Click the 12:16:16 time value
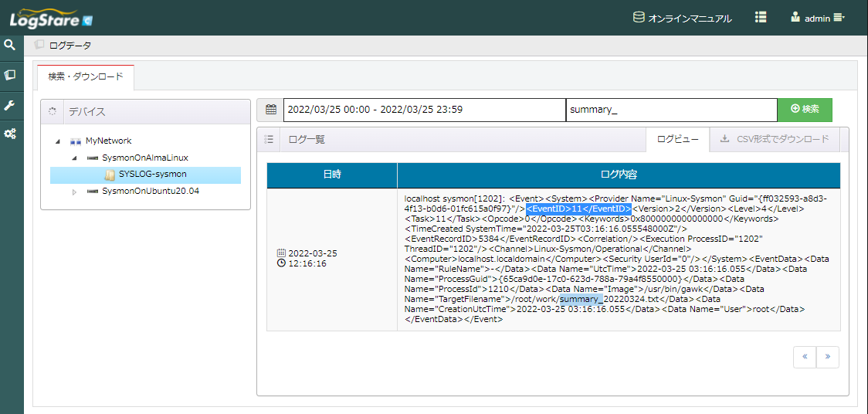 (x=307, y=263)
